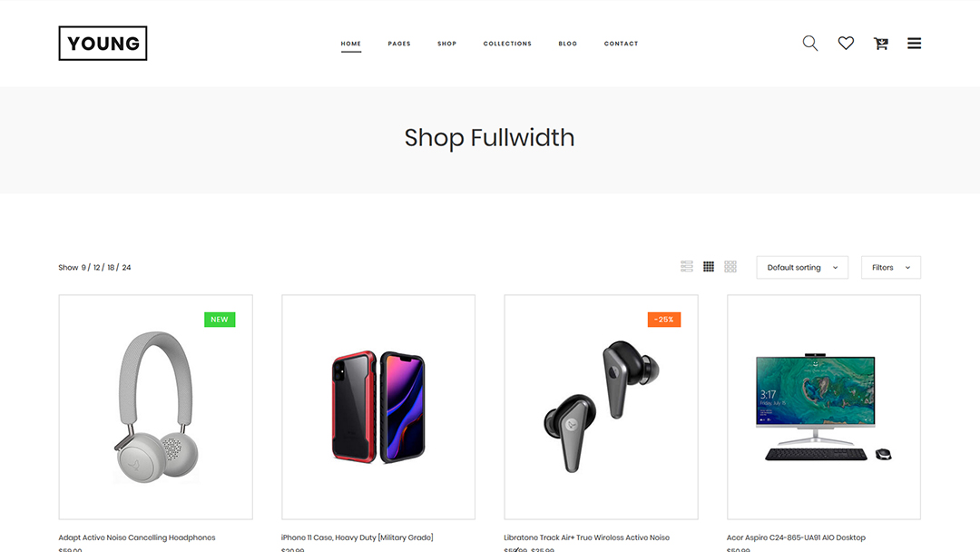Expand the Filters dropdown
Screen dimensions: 980x552
891,268
